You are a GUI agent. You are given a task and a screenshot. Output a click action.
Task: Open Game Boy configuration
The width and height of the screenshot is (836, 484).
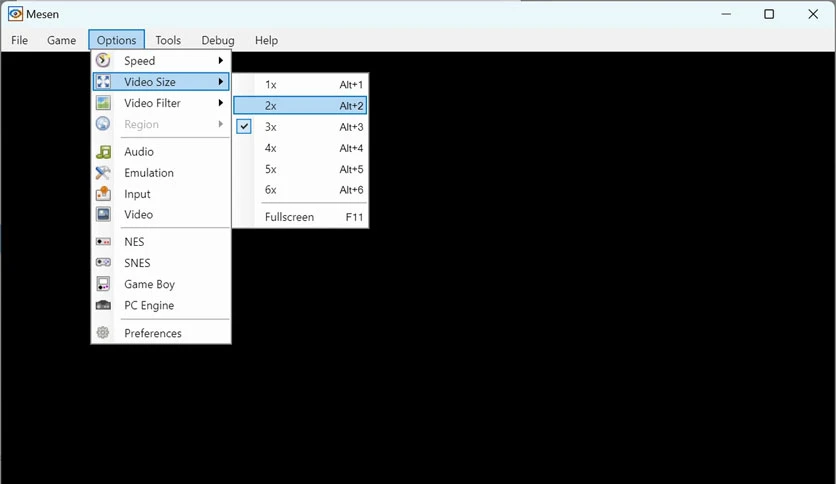coord(161,284)
